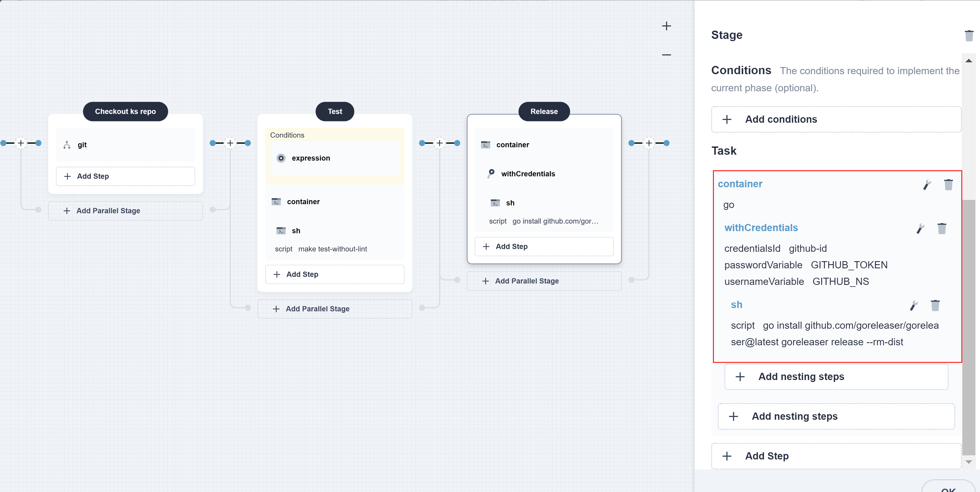Delete the container task
Viewport: 980px width, 492px height.
pyautogui.click(x=948, y=184)
